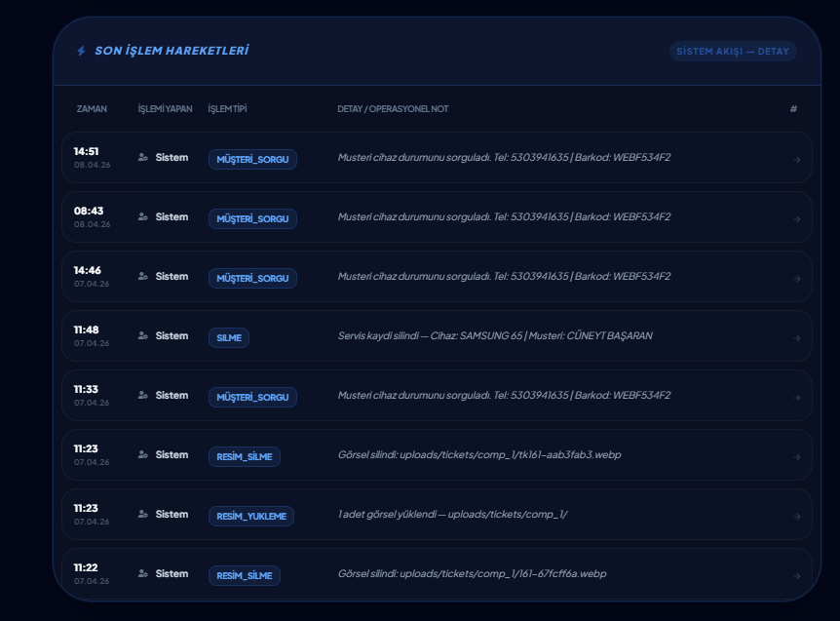Click the 161-67fcff6a.webp deletion detail text

click(472, 574)
